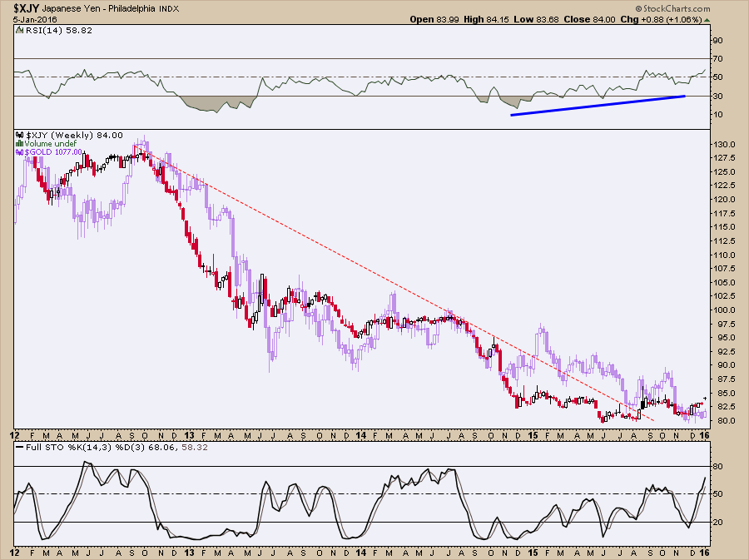Click the green up-arrow beside the Chg value

[x=707, y=20]
